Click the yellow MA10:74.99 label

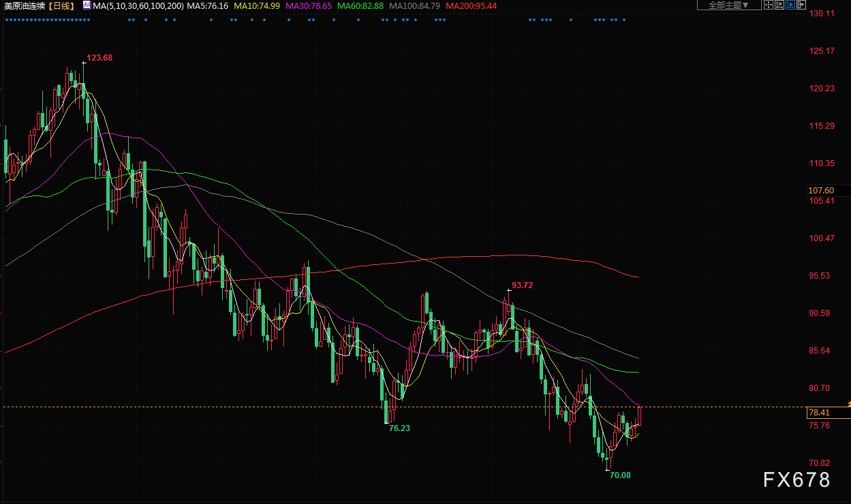(256, 5)
